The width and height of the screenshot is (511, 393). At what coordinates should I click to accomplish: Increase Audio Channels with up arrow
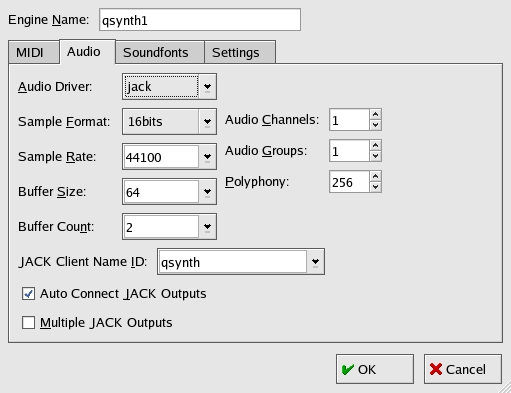pyautogui.click(x=375, y=114)
